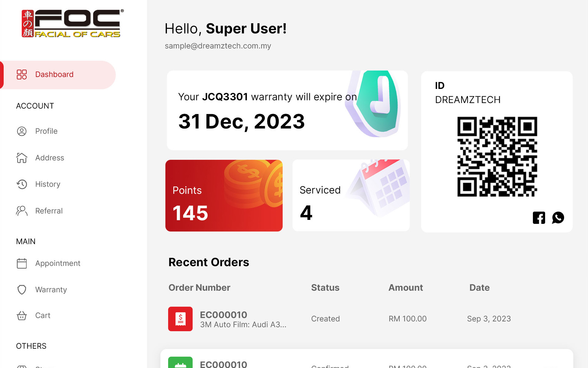Click the Address house icon

22,158
